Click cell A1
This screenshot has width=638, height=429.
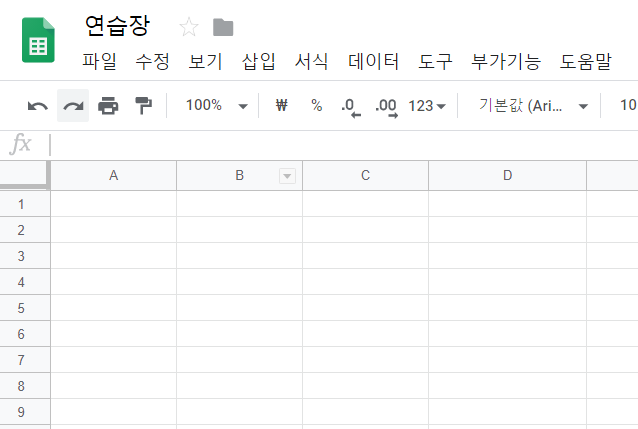[114, 204]
